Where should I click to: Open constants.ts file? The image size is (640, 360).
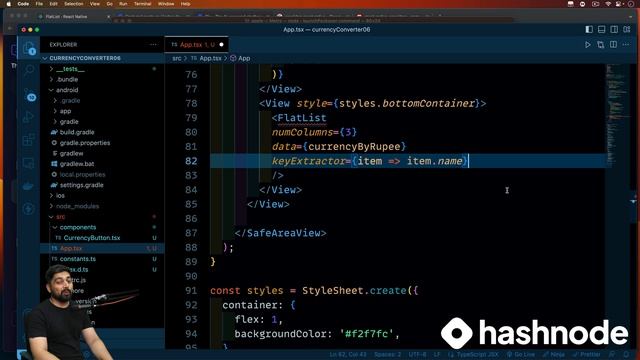click(78, 259)
